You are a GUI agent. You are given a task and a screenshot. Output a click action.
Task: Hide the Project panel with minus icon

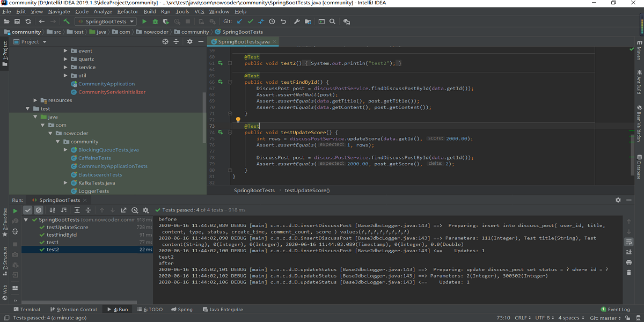pyautogui.click(x=200, y=41)
